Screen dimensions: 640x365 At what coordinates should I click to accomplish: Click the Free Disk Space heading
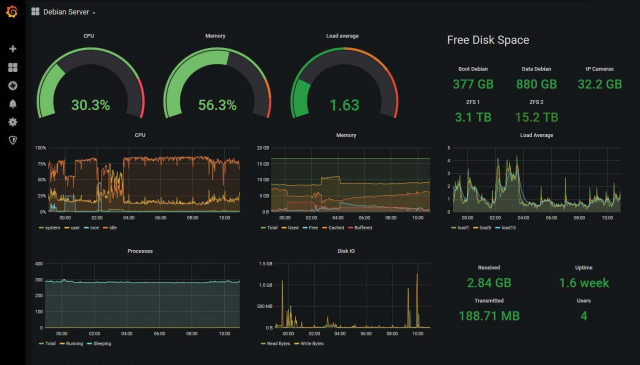tap(488, 40)
